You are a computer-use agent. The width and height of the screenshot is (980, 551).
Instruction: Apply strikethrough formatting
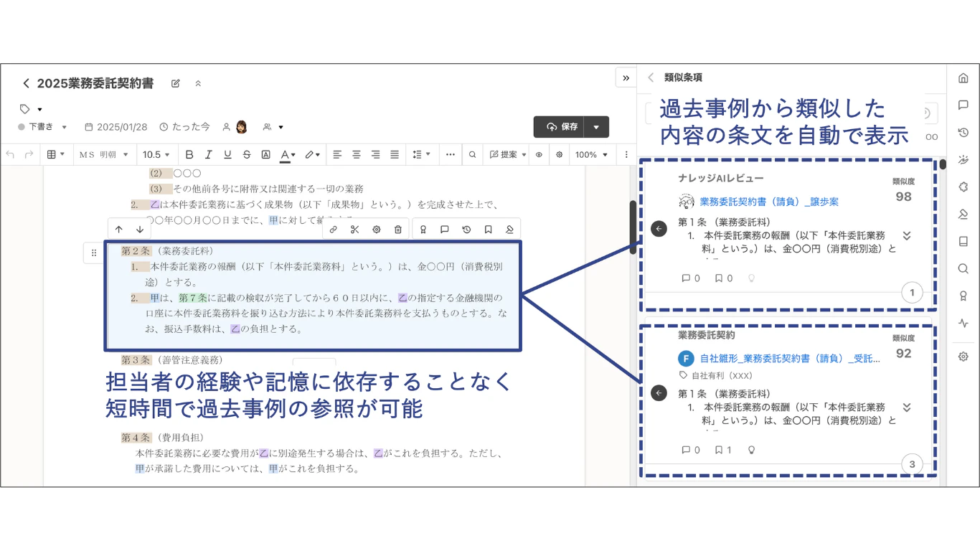pos(247,154)
